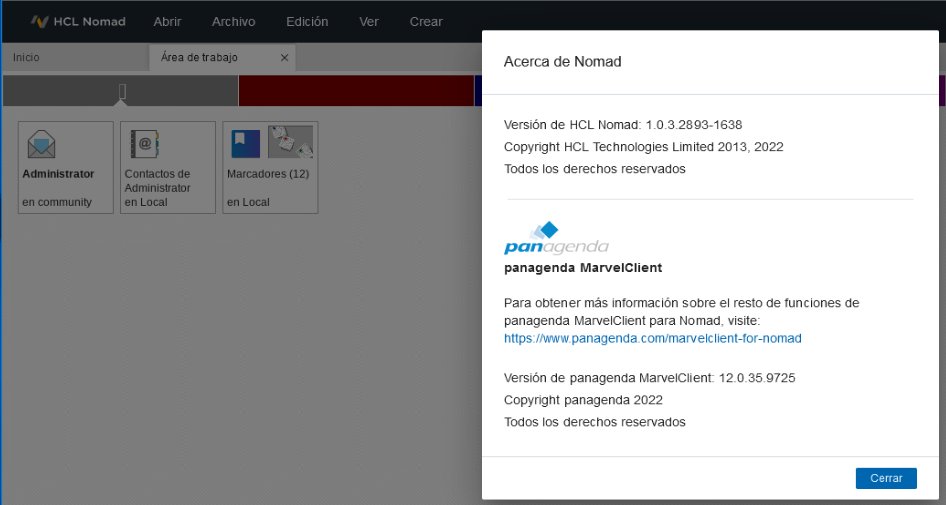Image resolution: width=946 pixels, height=505 pixels.
Task: Click the 'Acerca de Nomad' dialog title
Action: (x=562, y=62)
